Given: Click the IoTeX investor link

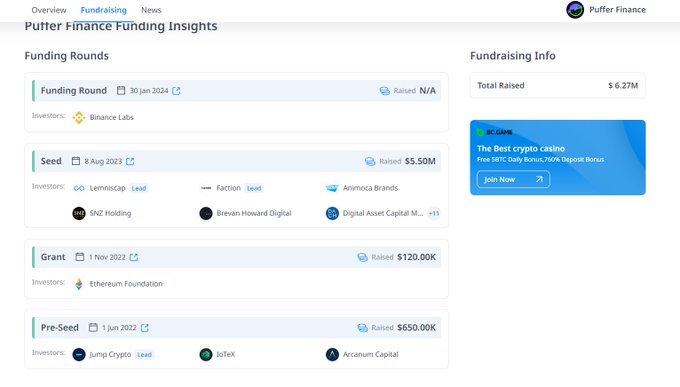Looking at the screenshot, I should [x=226, y=354].
